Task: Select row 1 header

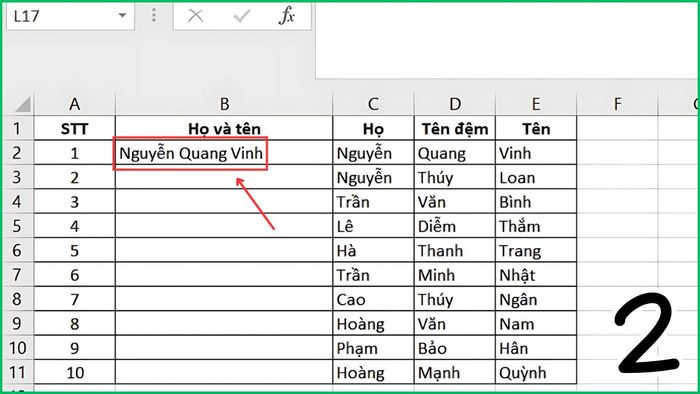Action: tap(18, 129)
